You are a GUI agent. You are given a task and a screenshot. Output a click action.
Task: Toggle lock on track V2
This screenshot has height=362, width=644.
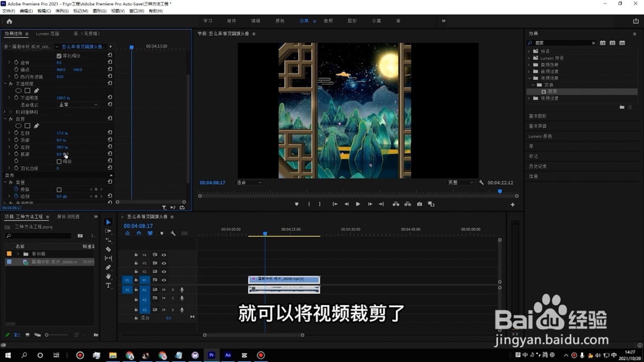[x=136, y=271]
